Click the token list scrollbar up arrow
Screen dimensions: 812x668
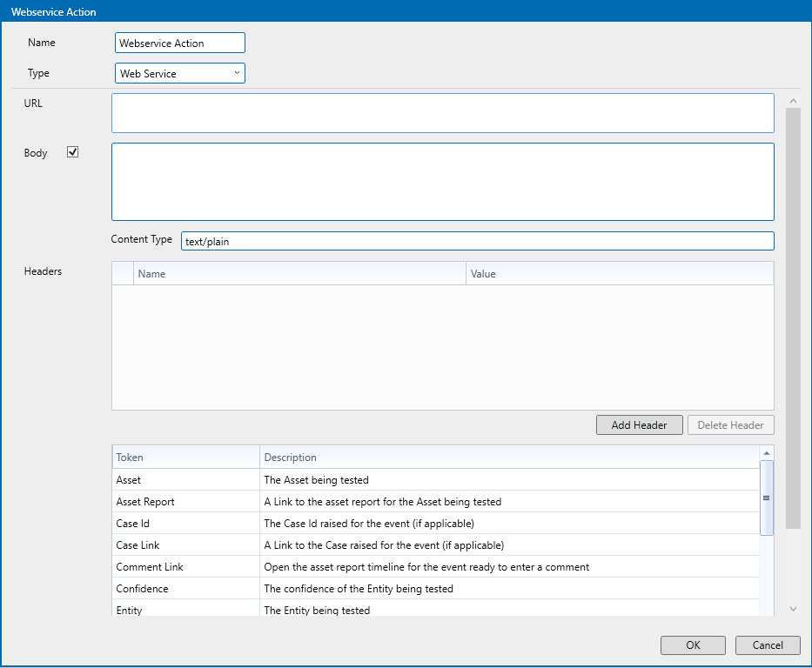click(767, 453)
